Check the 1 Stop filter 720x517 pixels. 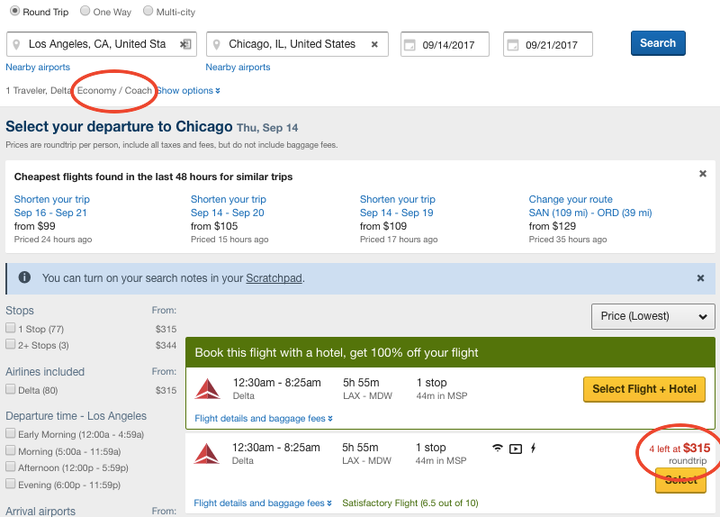pos(10,328)
